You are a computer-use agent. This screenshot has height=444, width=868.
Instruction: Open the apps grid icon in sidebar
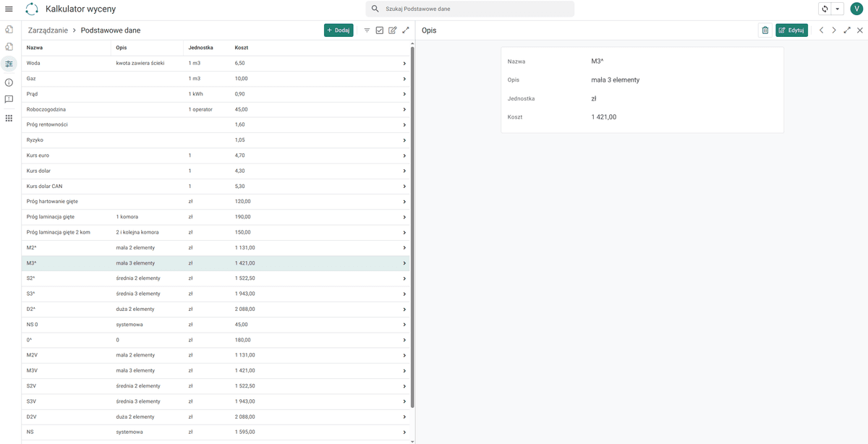point(9,118)
